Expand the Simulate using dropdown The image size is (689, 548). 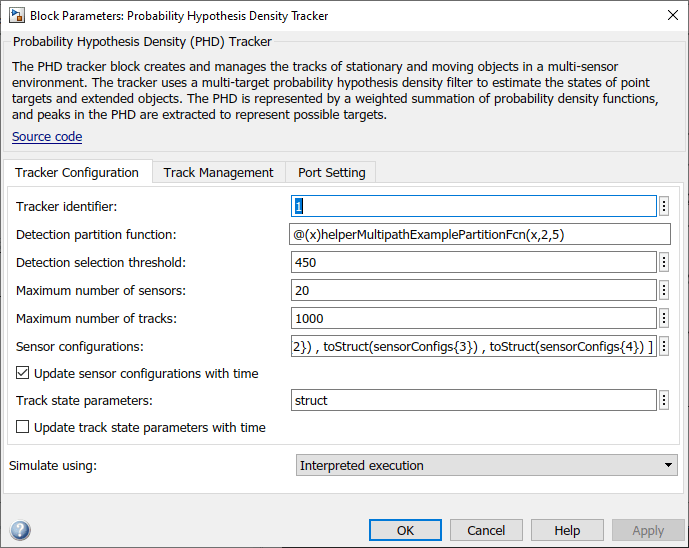669,465
